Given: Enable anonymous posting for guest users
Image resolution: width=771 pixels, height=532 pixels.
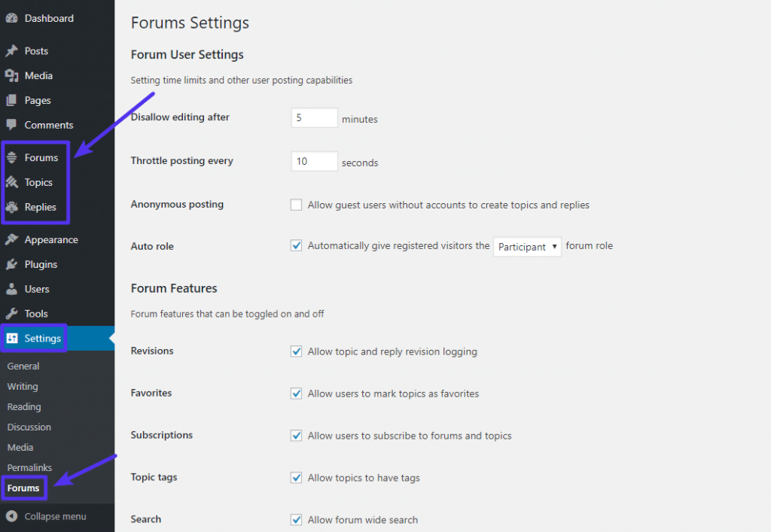Looking at the screenshot, I should [296, 205].
